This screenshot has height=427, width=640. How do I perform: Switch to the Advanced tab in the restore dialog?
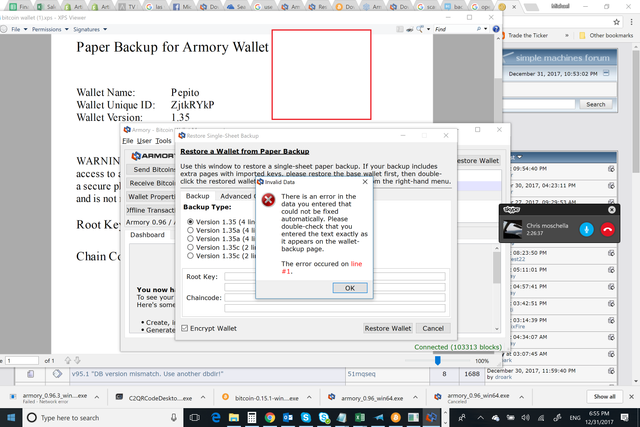click(236, 196)
